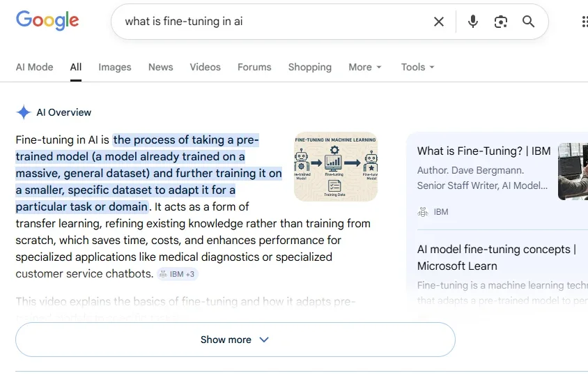Click 'Author. Dave Bergmann.' text
This screenshot has width=588, height=380.
471,170
